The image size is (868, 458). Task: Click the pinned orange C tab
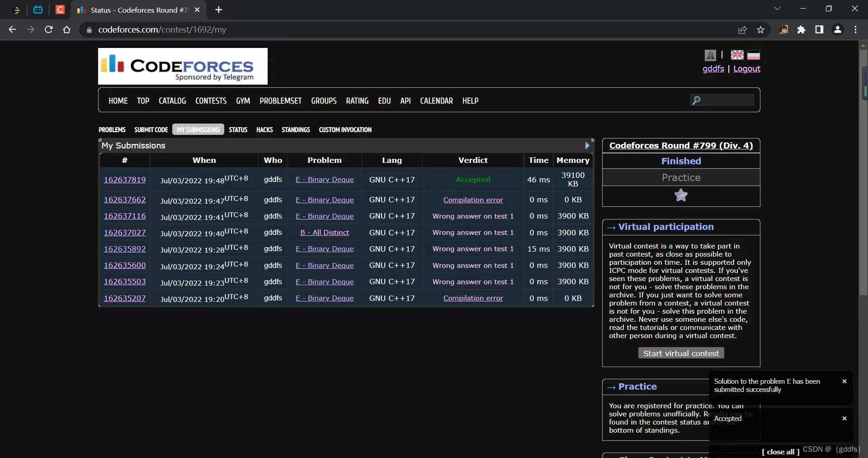point(60,10)
